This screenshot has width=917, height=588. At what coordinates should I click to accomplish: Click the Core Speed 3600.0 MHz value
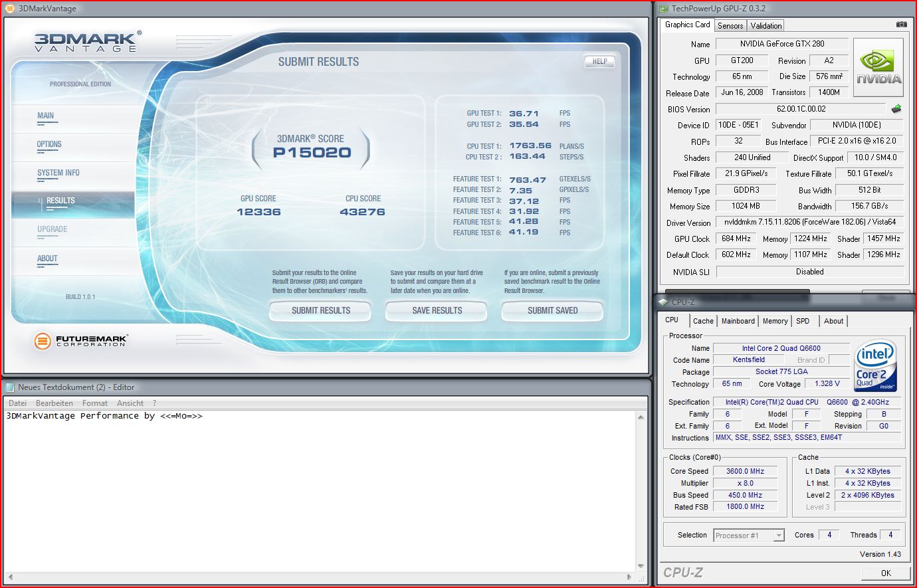746,471
